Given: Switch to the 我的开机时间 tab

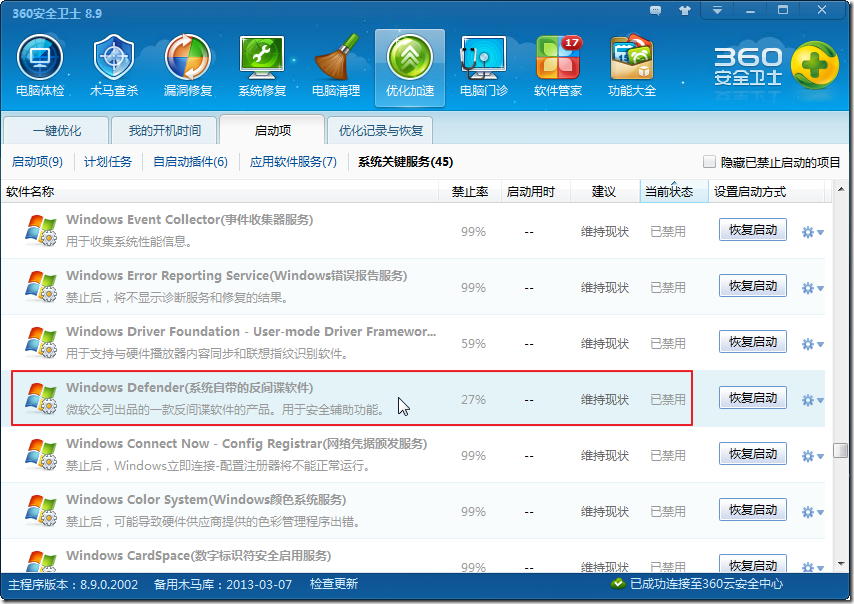Looking at the screenshot, I should (164, 131).
